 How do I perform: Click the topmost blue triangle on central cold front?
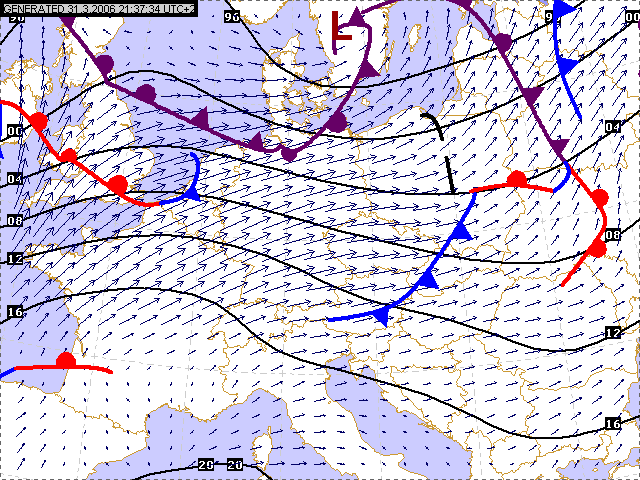[x=461, y=232]
